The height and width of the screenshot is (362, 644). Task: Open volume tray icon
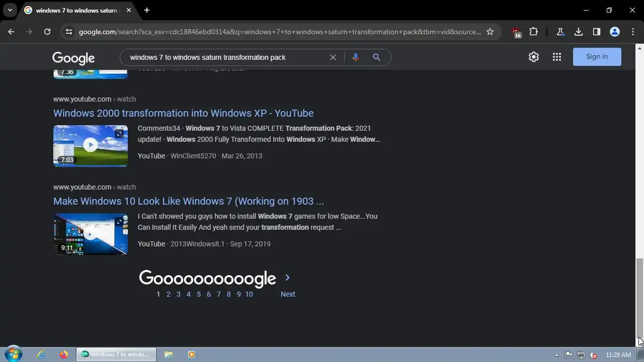click(593, 355)
